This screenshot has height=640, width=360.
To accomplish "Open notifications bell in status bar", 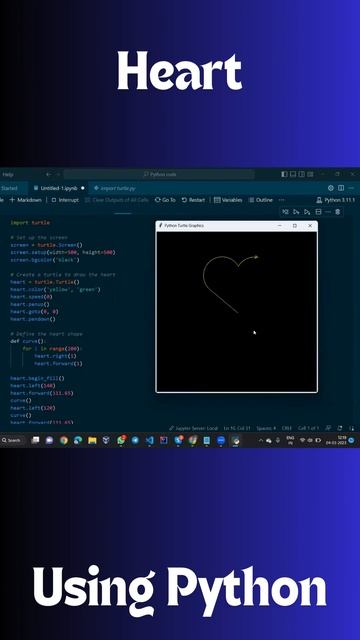I will pos(351,428).
